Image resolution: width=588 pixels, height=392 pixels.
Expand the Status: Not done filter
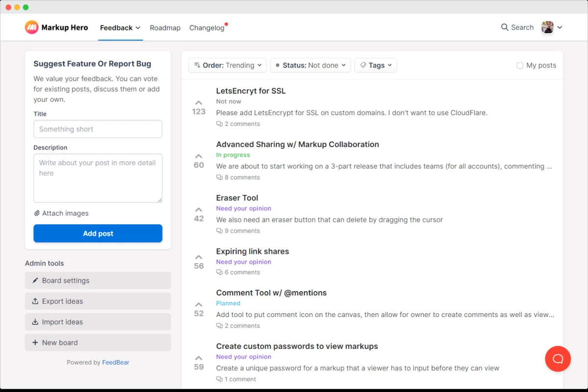pos(310,65)
